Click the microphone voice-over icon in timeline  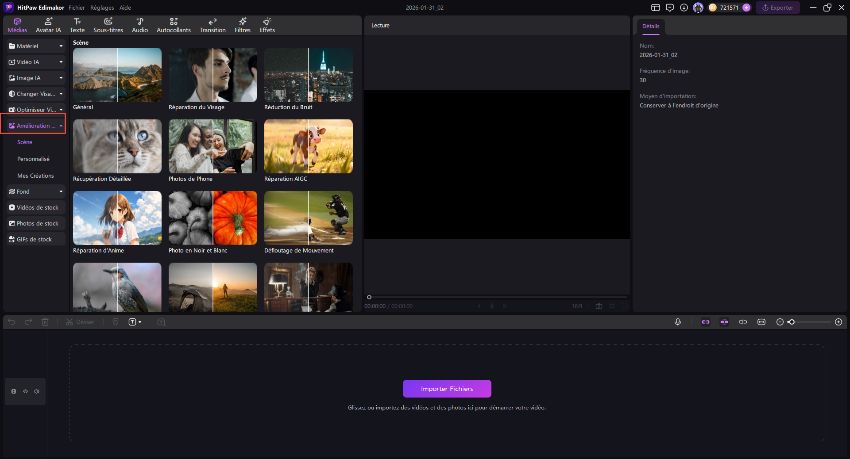tap(678, 322)
